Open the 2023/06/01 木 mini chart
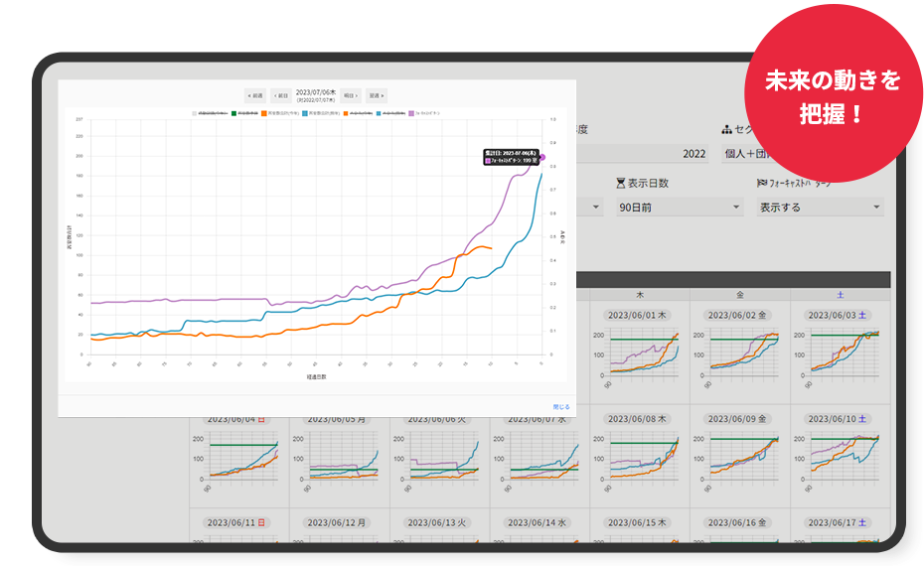Image resolution: width=924 pixels, height=566 pixels. pyautogui.click(x=641, y=353)
